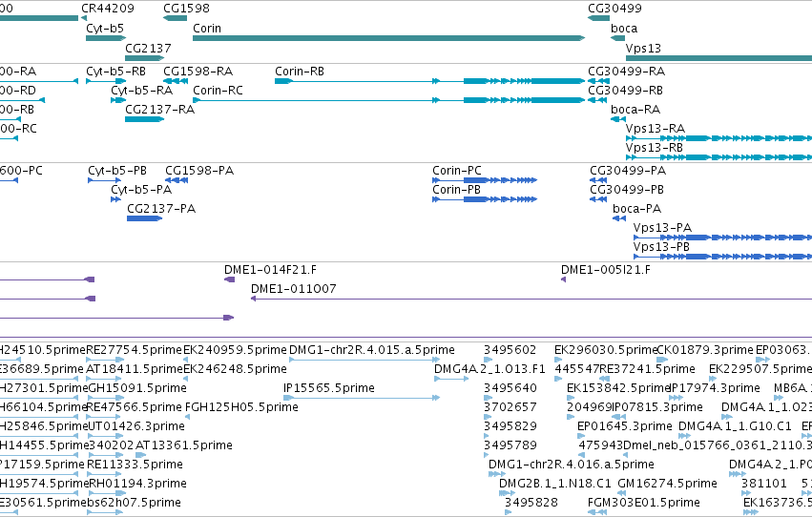The image size is (812, 517).
Task: Select the RE37241.5prime EST
Action: 604,379
